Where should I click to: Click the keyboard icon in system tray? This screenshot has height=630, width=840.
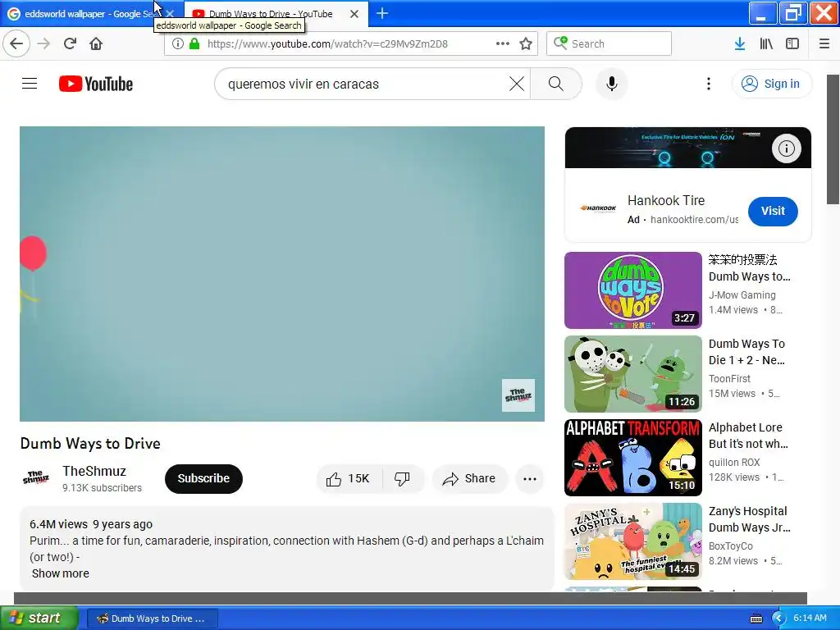pos(756,619)
